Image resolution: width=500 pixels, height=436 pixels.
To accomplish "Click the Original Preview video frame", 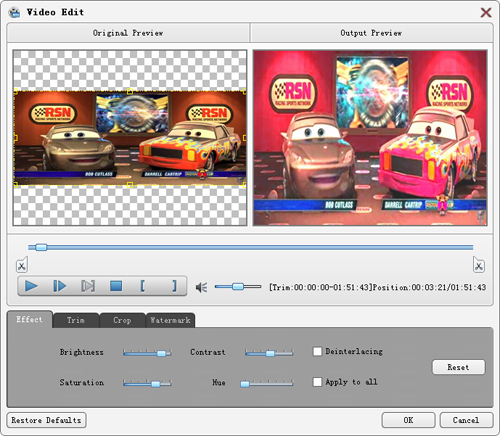I will pos(130,138).
